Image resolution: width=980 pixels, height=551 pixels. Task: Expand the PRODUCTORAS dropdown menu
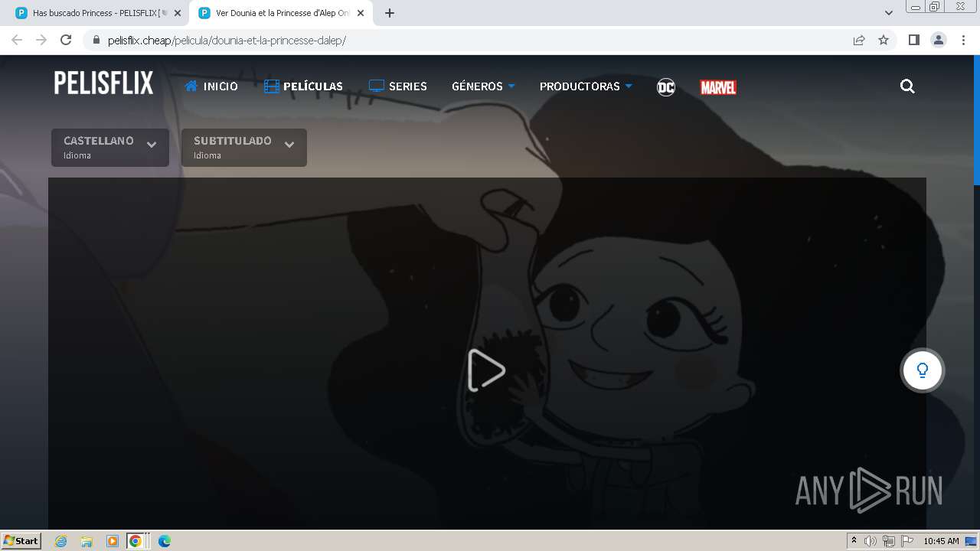[x=586, y=86]
